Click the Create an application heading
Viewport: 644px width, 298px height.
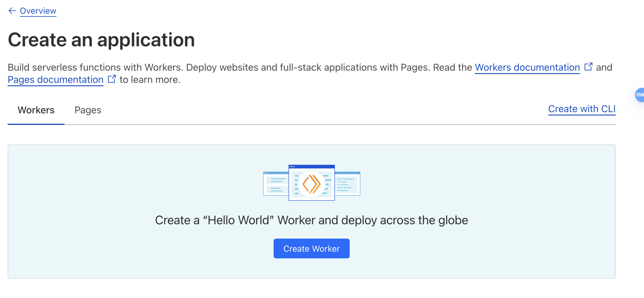coord(101,40)
